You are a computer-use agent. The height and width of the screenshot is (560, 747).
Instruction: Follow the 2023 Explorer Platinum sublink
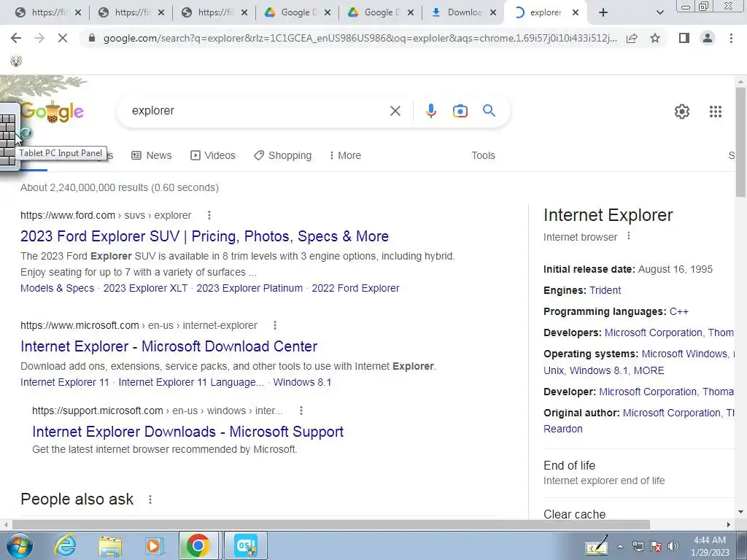[x=249, y=288]
